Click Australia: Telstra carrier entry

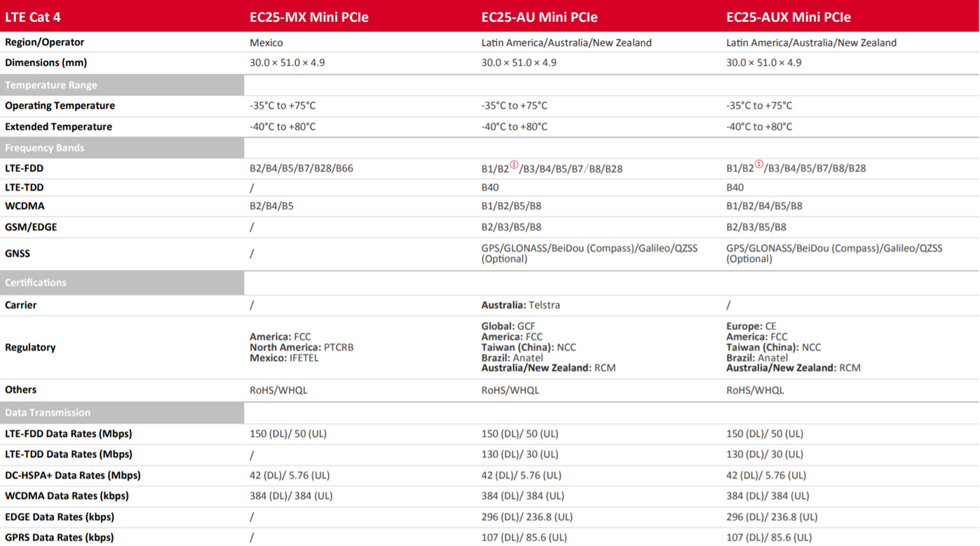520,305
